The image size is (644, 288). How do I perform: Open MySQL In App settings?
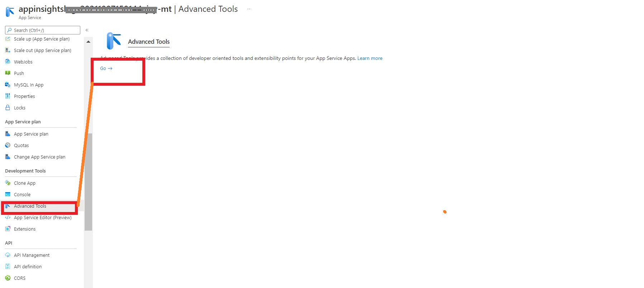click(29, 85)
